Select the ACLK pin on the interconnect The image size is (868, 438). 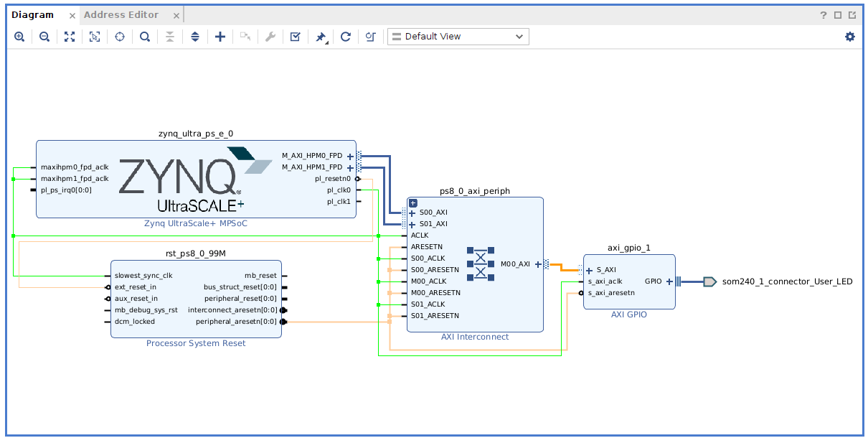pyautogui.click(x=420, y=236)
